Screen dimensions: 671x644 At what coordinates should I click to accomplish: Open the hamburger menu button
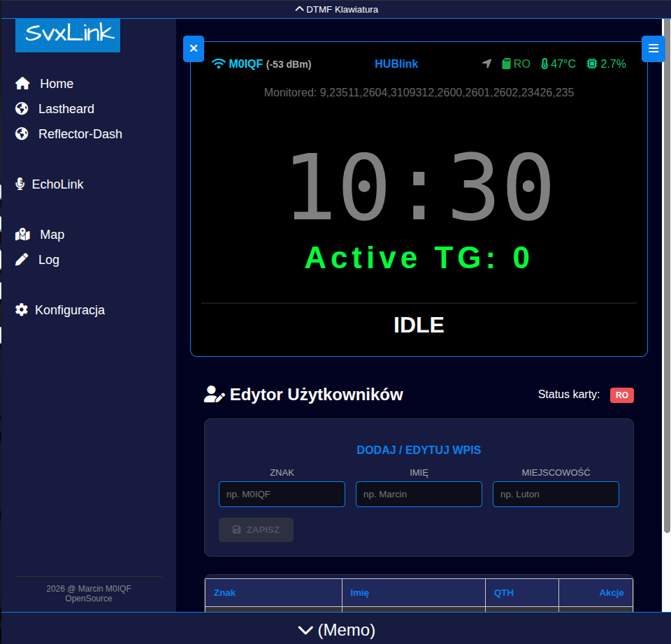(x=653, y=48)
